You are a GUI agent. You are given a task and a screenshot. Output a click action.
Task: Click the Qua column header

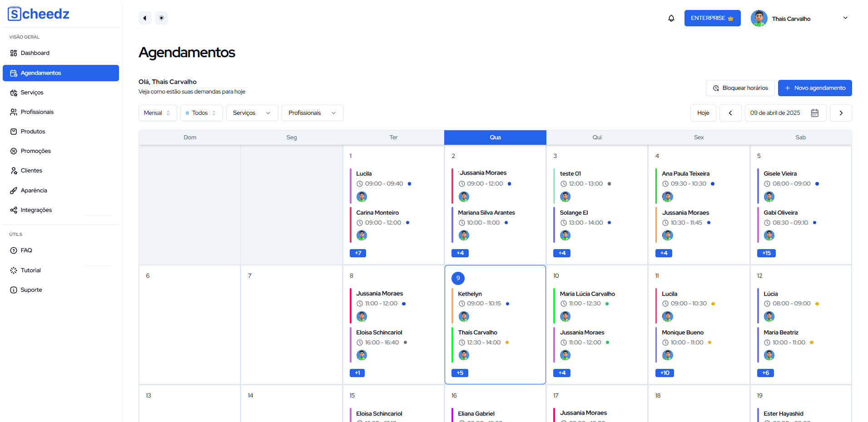click(495, 137)
